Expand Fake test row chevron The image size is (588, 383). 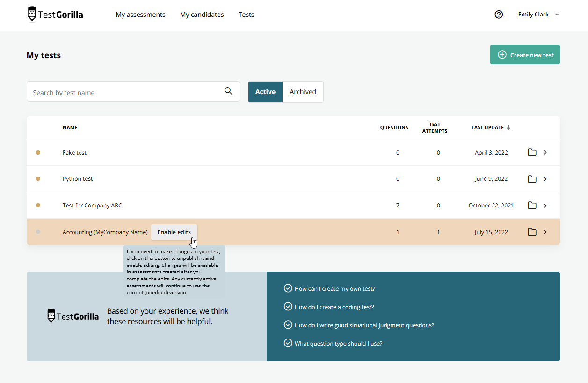click(545, 152)
